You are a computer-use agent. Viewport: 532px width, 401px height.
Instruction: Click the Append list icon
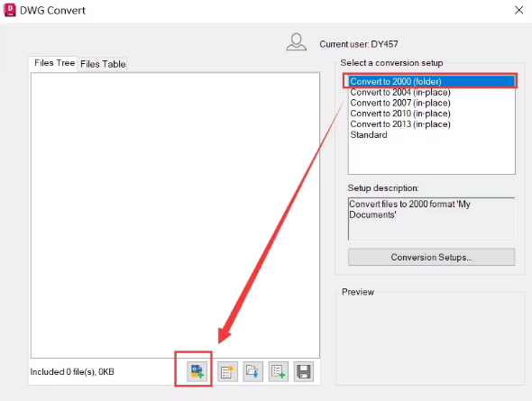coord(279,371)
